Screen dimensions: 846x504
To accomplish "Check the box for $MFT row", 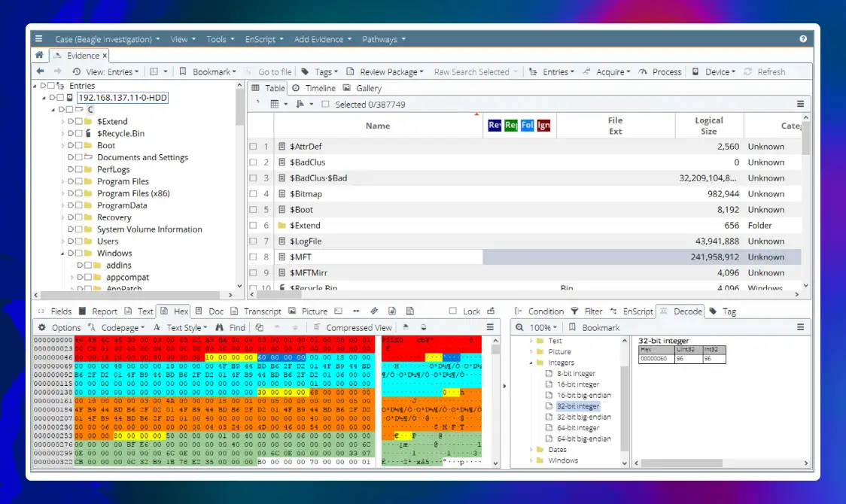I will pyautogui.click(x=253, y=257).
